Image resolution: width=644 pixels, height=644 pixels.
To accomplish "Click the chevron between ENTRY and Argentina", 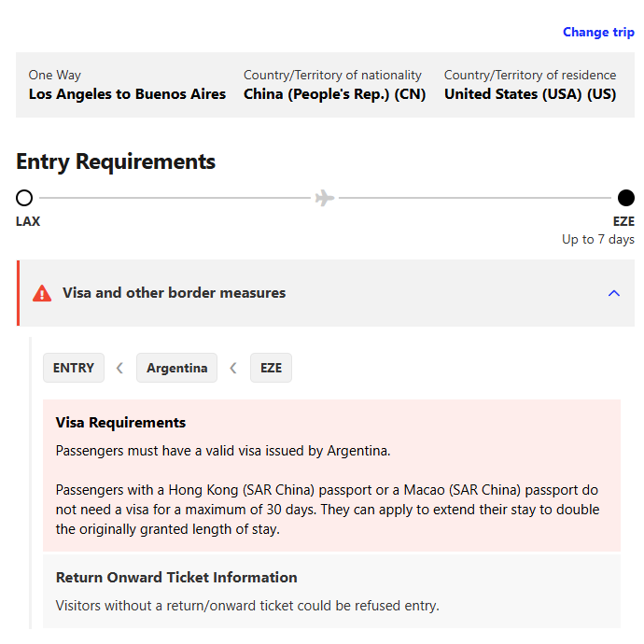I will [x=119, y=368].
